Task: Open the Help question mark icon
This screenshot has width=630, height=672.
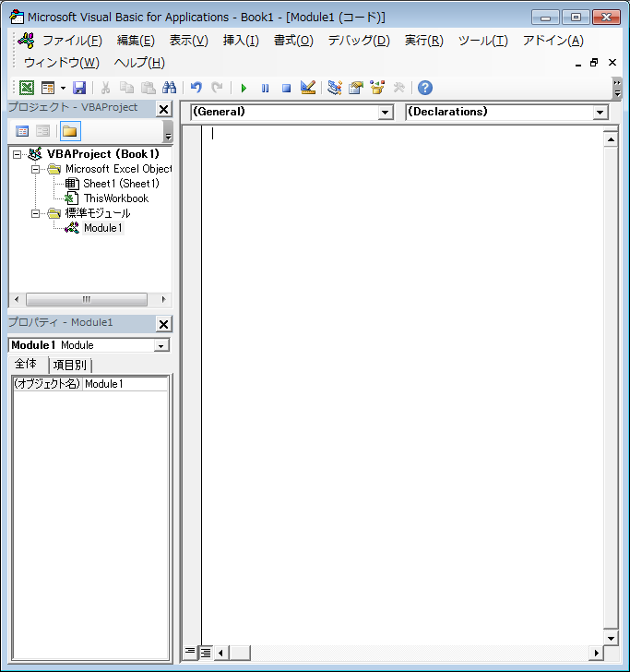Action: point(425,88)
